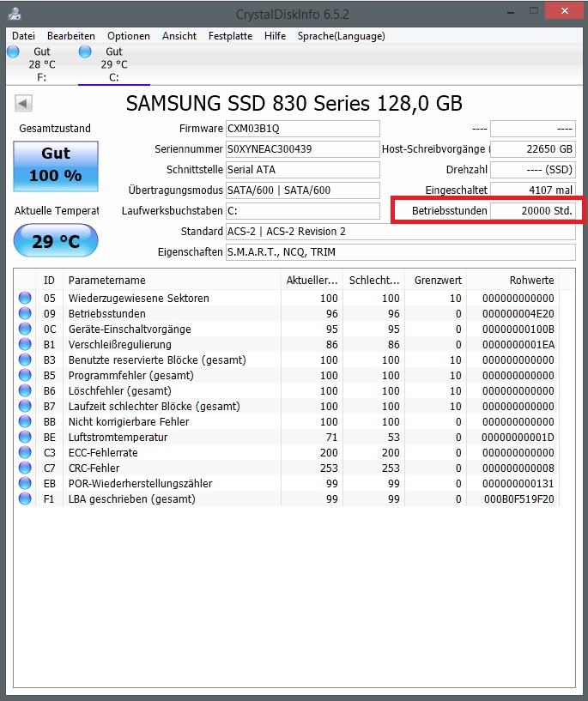Click the Eigenschaften field S.M.A.R.T., NCQ, TRIM

401,251
